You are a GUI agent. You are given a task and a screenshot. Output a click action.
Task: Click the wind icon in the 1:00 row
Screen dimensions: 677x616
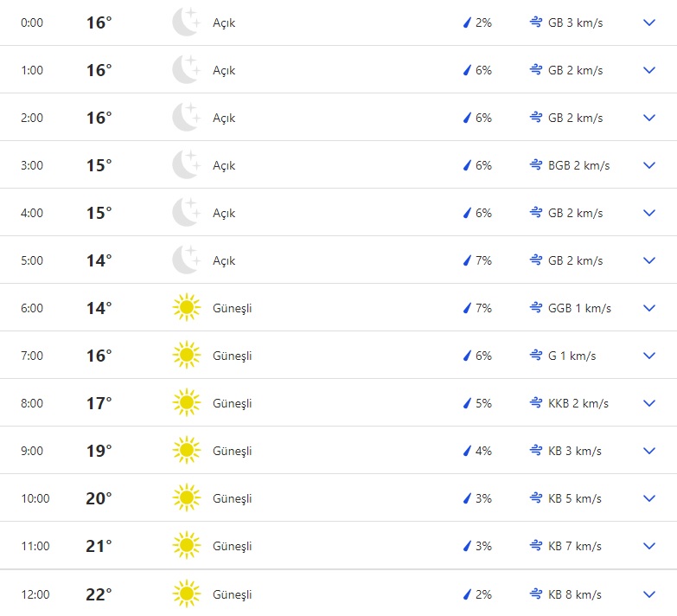pyautogui.click(x=536, y=70)
